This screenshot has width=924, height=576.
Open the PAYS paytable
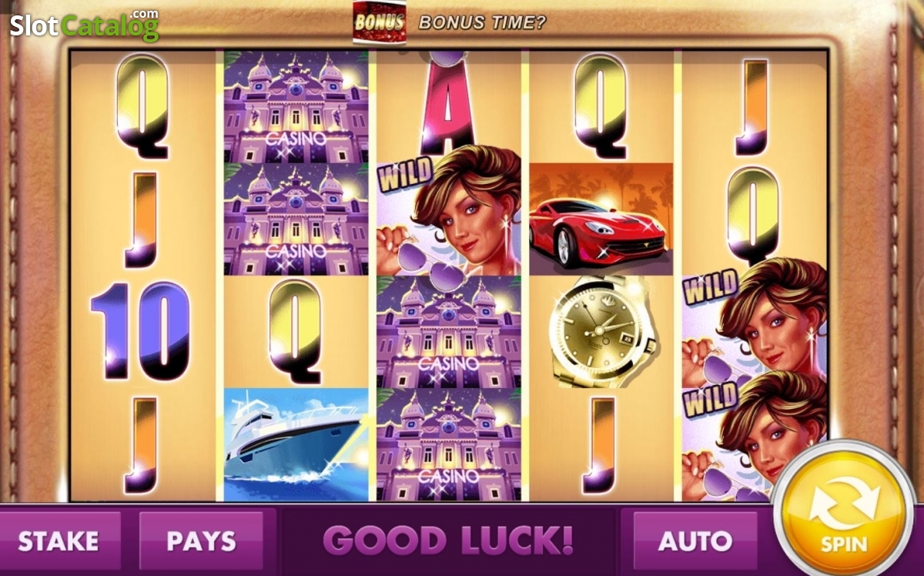[x=201, y=541]
